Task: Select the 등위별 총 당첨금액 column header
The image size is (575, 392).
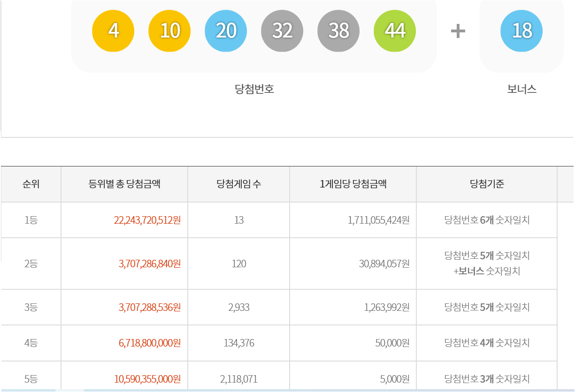Action: click(x=124, y=184)
